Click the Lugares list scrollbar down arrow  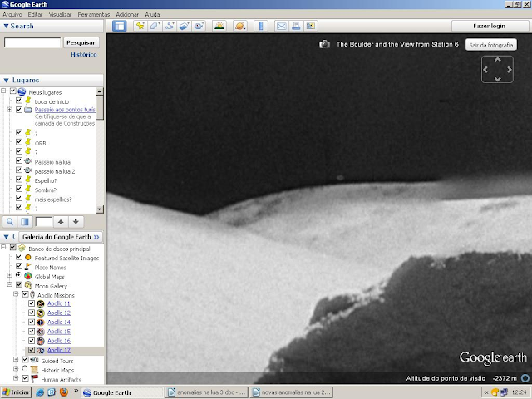click(100, 209)
